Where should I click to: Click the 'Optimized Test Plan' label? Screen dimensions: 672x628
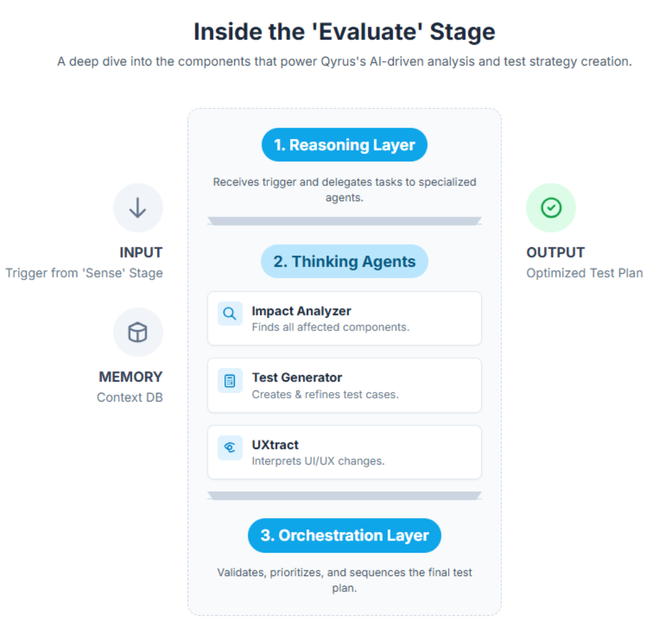(584, 273)
